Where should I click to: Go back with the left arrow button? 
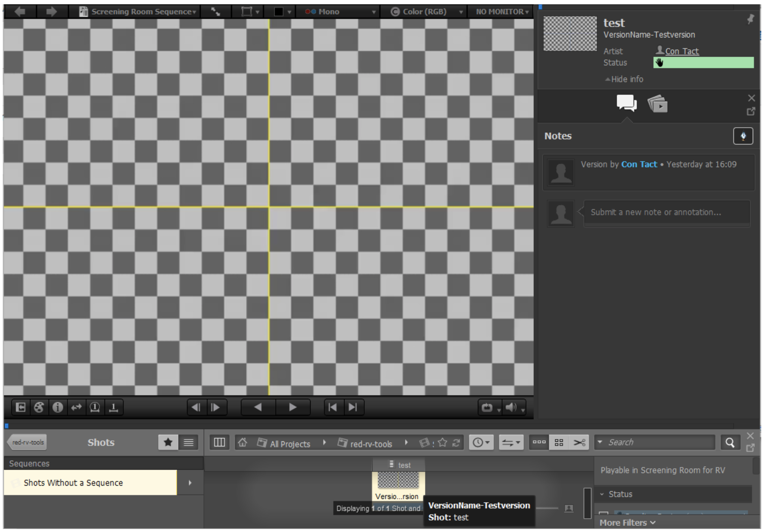point(20,12)
